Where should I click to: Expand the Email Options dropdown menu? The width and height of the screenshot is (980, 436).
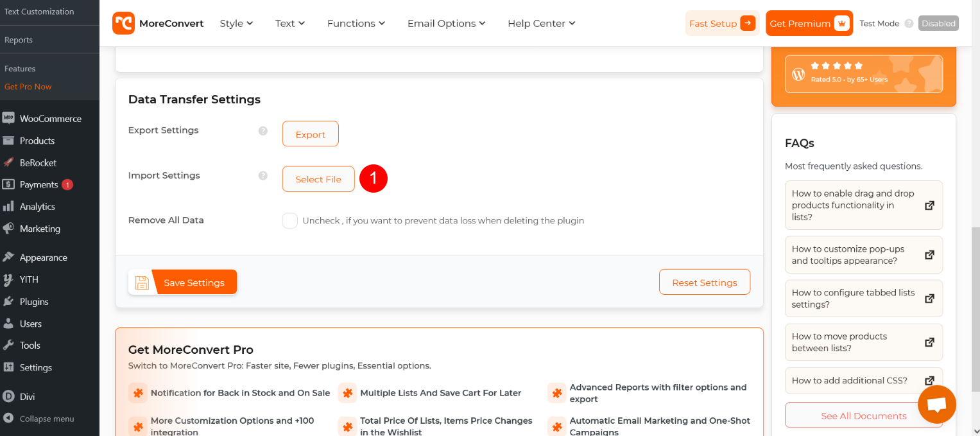tap(447, 23)
